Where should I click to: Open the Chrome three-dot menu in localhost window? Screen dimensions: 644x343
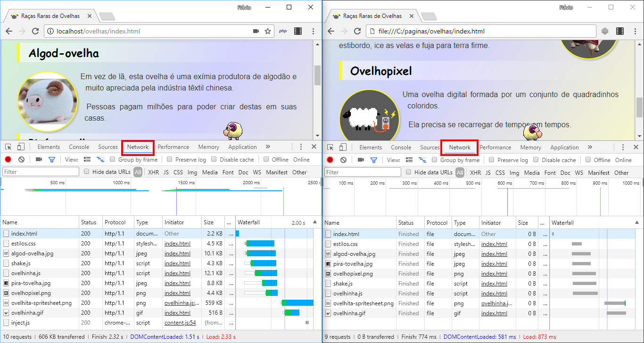313,31
